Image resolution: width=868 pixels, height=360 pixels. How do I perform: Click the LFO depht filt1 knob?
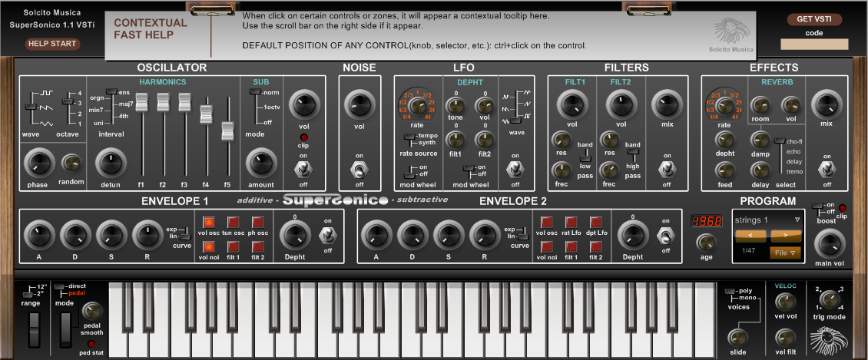tap(456, 138)
